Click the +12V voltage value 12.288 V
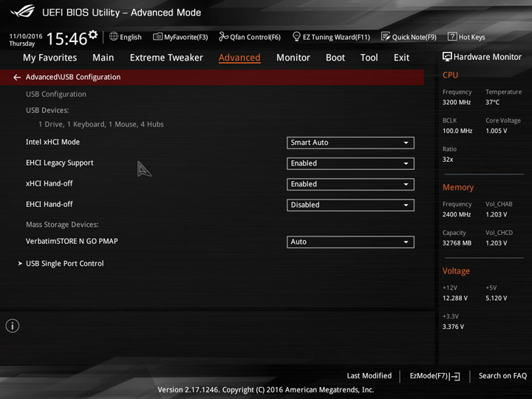This screenshot has height=399, width=532. [x=454, y=298]
